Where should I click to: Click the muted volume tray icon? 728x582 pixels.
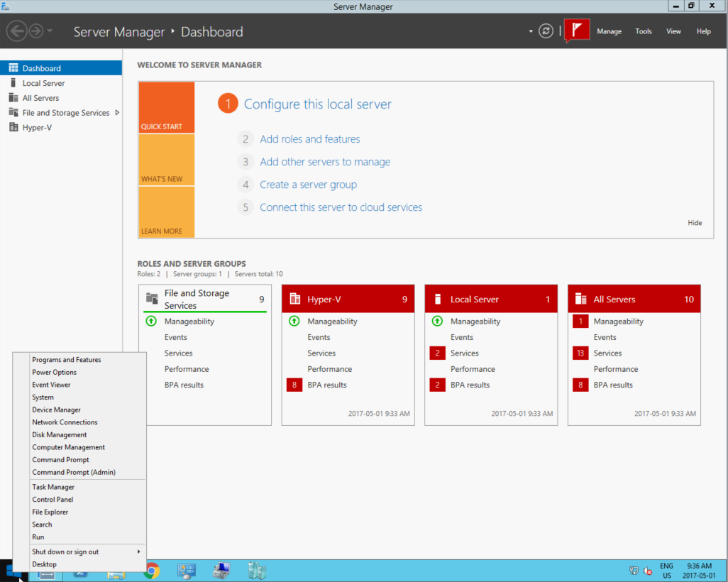tap(648, 571)
